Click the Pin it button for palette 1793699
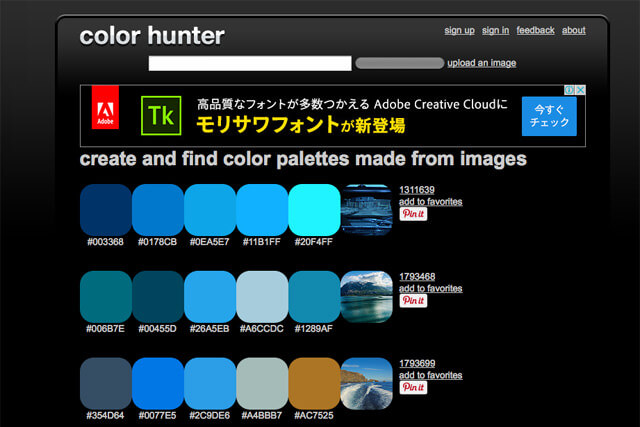 pyautogui.click(x=413, y=387)
